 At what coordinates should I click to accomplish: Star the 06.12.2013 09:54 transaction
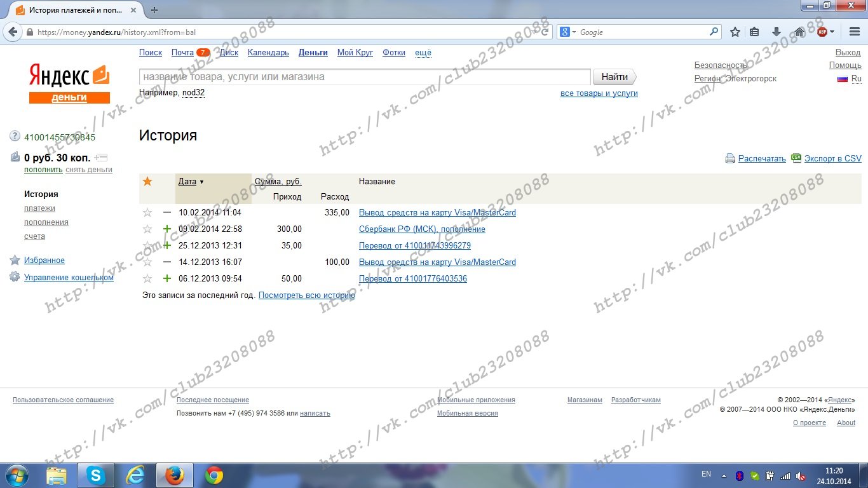[x=147, y=278]
